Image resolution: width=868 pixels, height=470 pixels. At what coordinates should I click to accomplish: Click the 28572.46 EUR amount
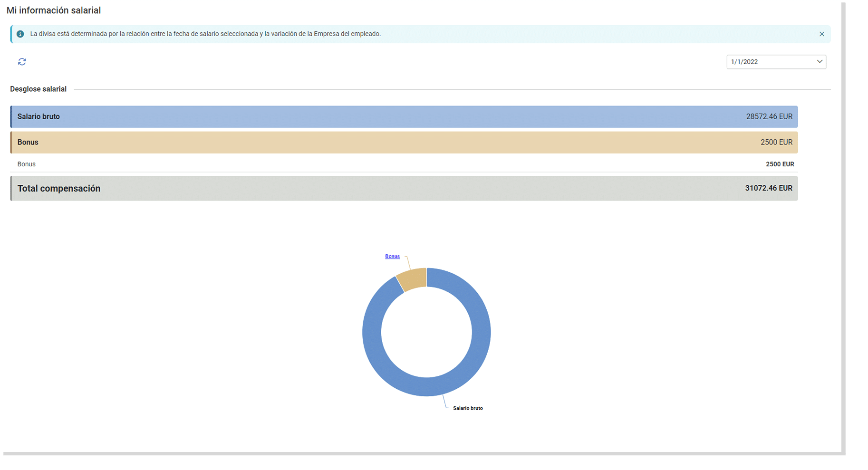point(769,116)
